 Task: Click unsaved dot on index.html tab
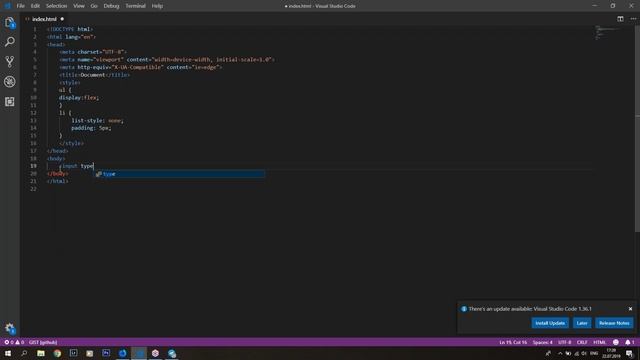(62, 19)
